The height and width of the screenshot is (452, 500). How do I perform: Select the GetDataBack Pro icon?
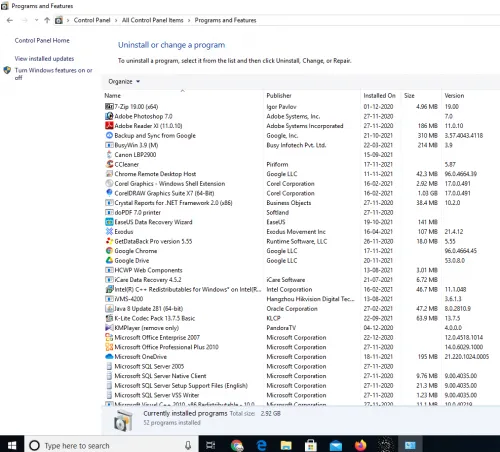tap(109, 241)
